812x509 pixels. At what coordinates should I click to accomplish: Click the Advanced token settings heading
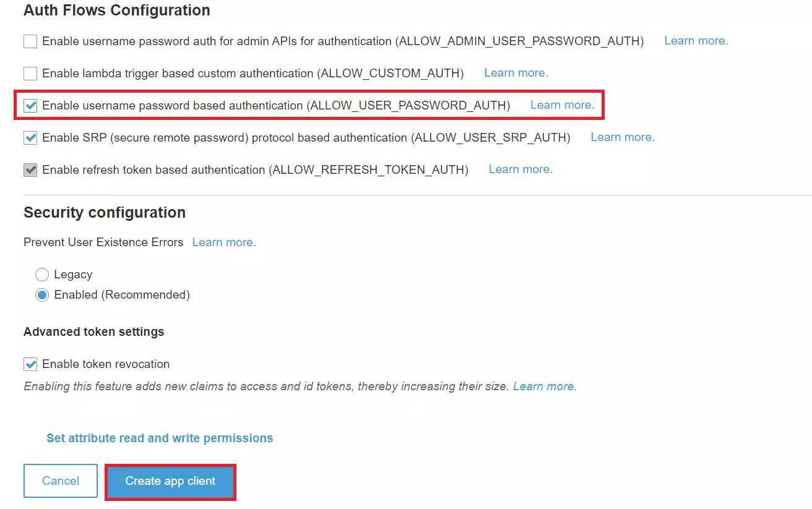click(93, 331)
